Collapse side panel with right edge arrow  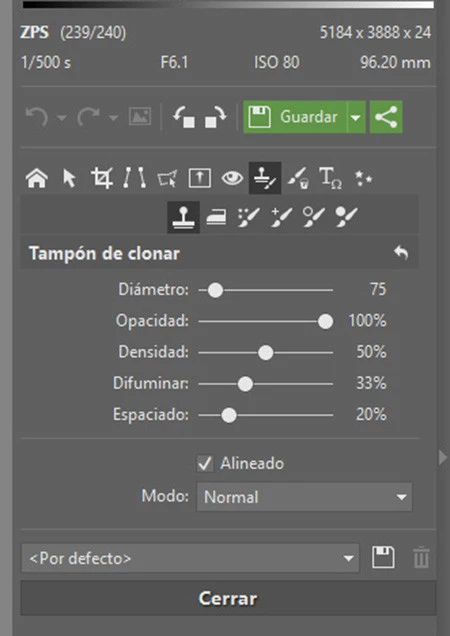tap(443, 457)
